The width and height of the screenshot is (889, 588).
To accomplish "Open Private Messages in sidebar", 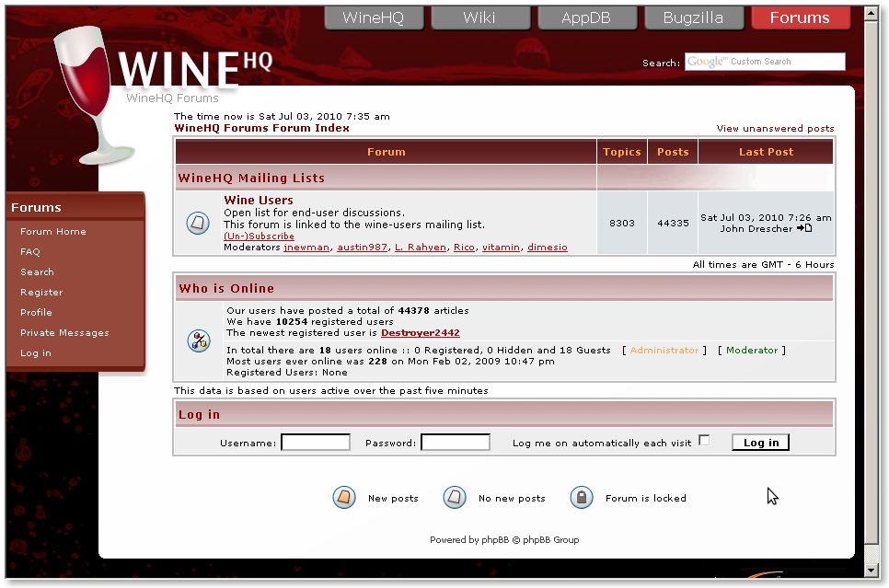I will [x=64, y=333].
